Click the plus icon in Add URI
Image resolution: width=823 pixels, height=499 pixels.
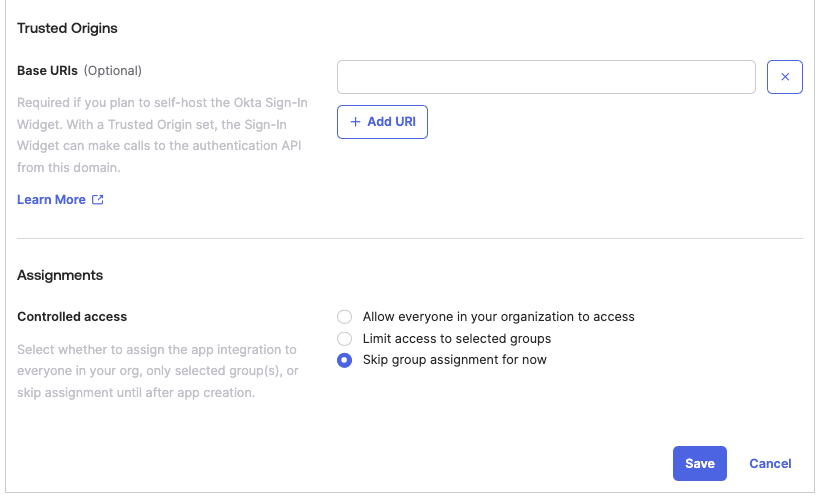coord(355,122)
